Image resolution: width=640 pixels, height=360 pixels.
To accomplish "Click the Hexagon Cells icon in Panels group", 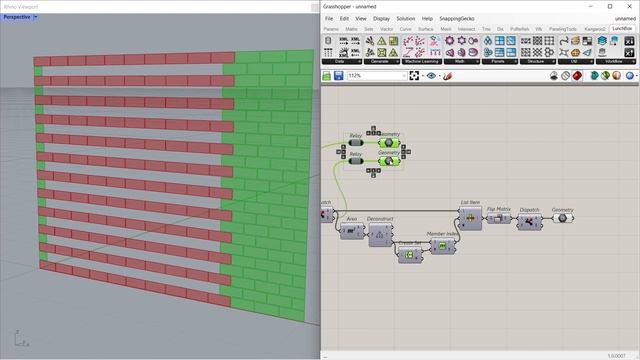I will [488, 52].
